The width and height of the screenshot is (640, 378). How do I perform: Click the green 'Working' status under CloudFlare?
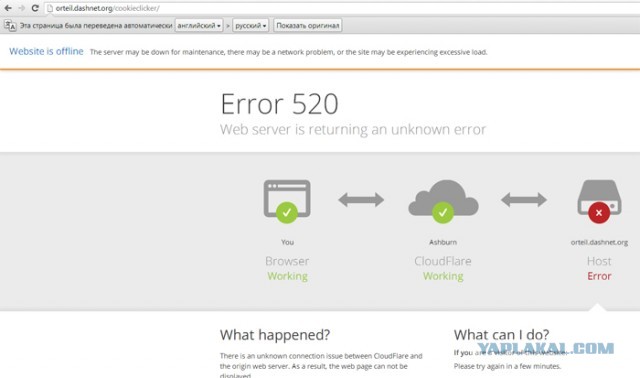443,276
